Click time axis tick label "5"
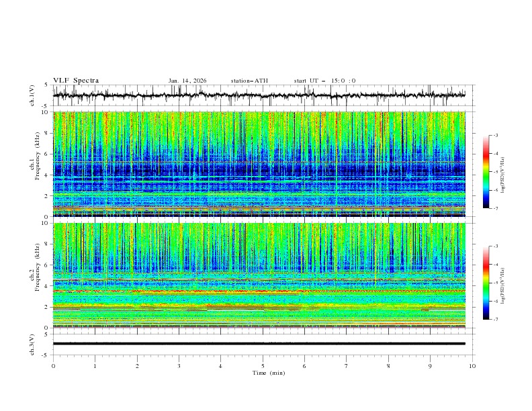The height and width of the screenshot is (411, 532). coord(263,366)
